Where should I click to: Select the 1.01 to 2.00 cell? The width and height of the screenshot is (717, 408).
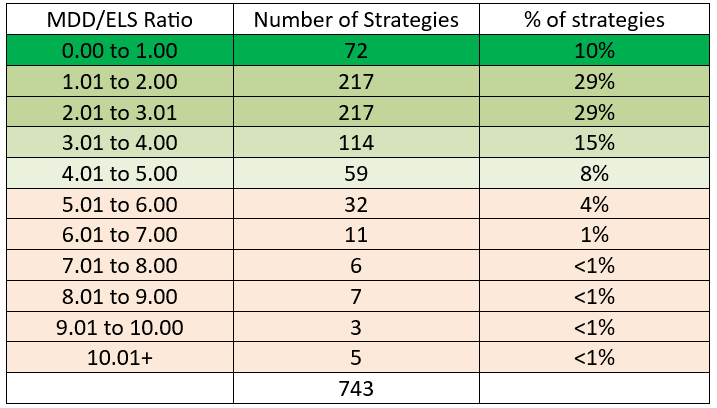(120, 81)
